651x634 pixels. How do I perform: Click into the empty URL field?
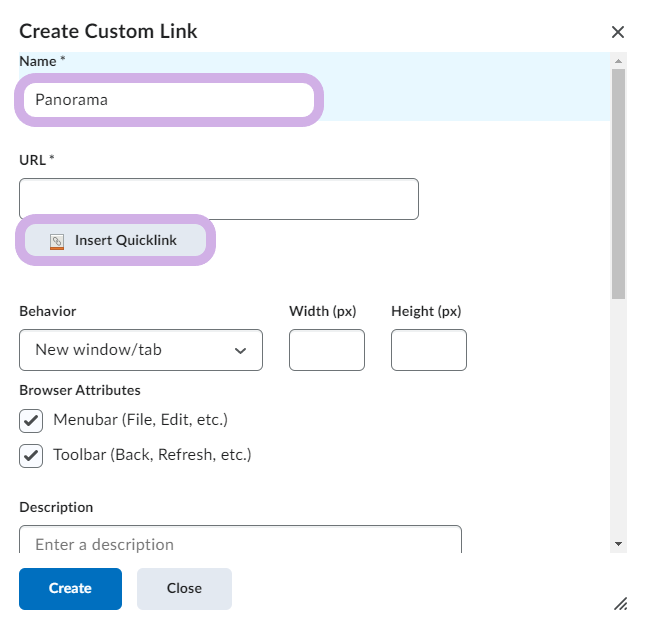pyautogui.click(x=218, y=199)
